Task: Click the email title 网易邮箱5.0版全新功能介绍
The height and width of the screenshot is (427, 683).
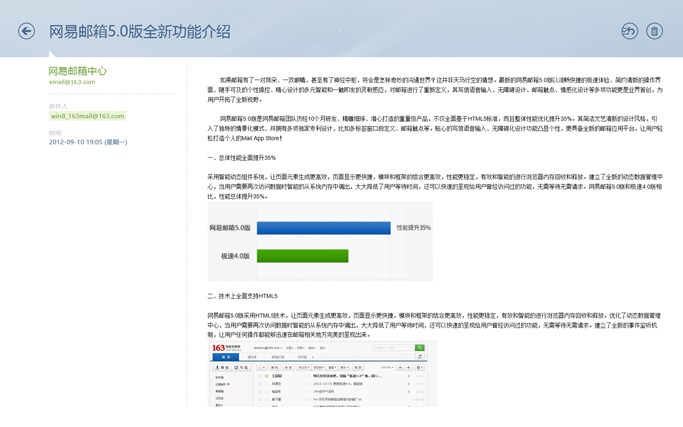Action: click(x=139, y=31)
